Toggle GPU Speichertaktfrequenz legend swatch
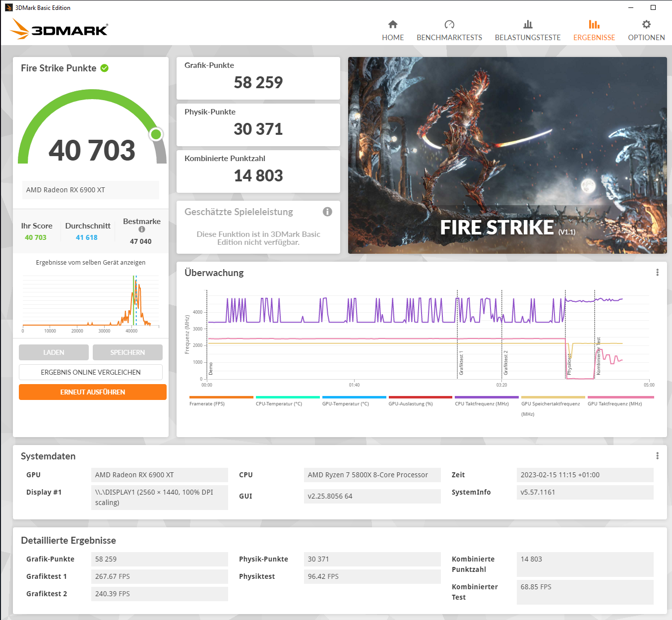672x620 pixels. (553, 397)
